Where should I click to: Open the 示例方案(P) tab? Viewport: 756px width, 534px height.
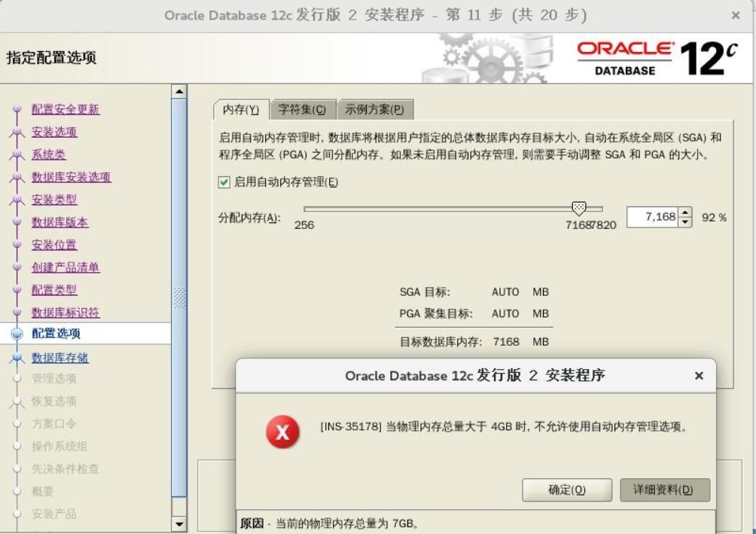click(x=375, y=109)
